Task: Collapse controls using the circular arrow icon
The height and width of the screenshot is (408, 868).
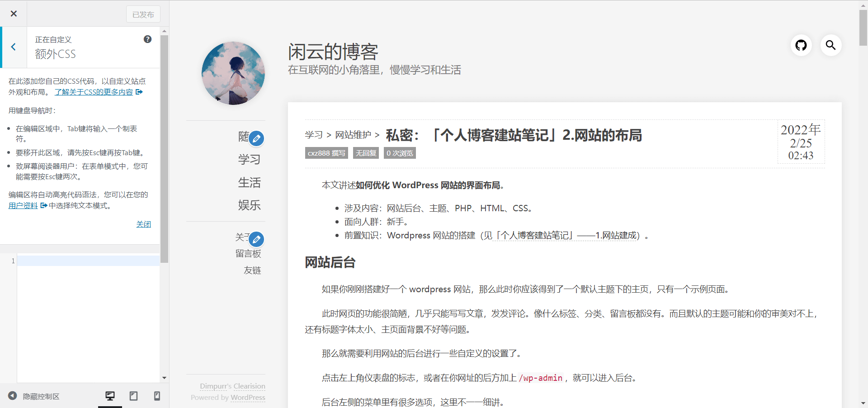Action: (x=13, y=396)
